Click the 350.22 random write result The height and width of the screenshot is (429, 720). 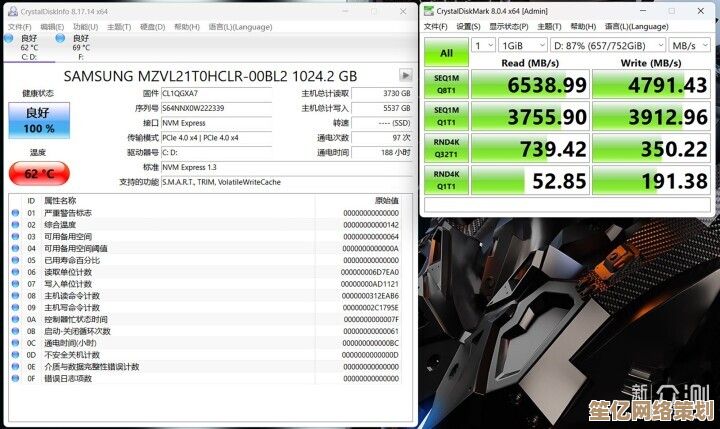652,148
